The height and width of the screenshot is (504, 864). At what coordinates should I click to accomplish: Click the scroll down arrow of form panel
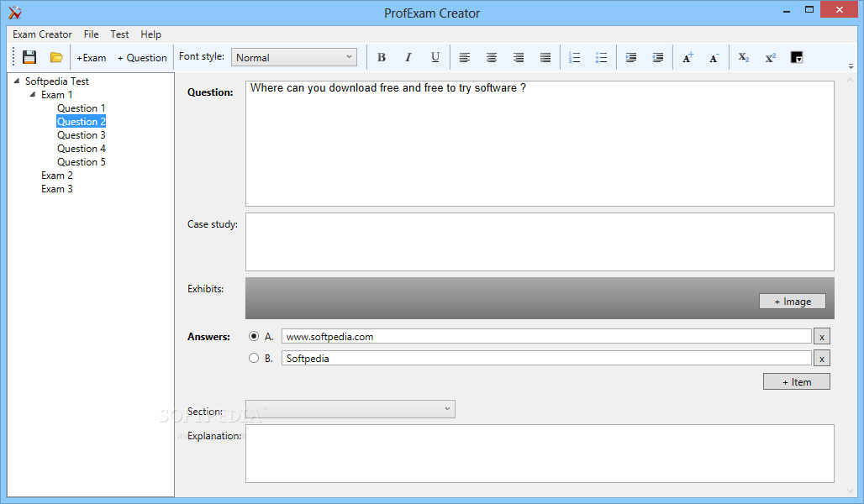850,491
